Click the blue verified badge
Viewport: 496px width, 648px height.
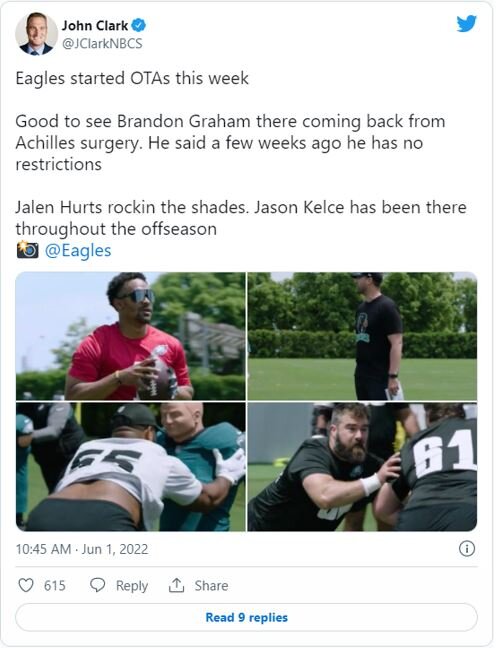139,26
